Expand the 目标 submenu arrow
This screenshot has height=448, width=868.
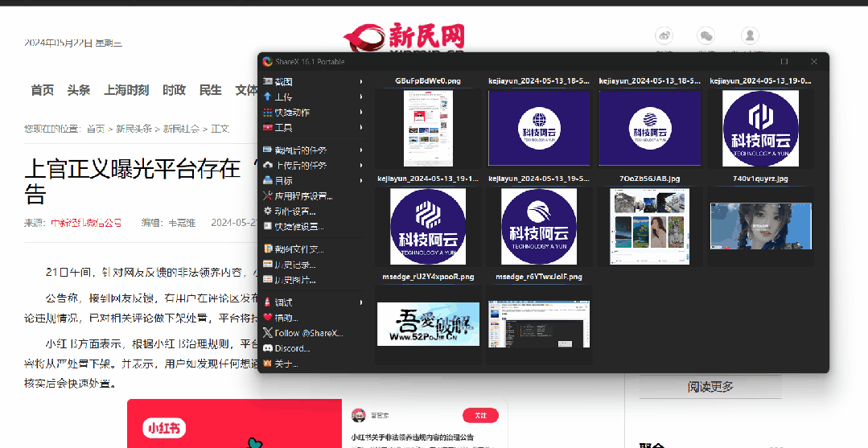pyautogui.click(x=361, y=180)
